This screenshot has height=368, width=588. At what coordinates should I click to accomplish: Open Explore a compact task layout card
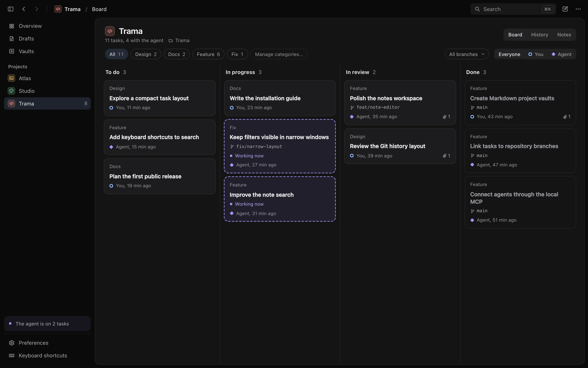tap(159, 98)
